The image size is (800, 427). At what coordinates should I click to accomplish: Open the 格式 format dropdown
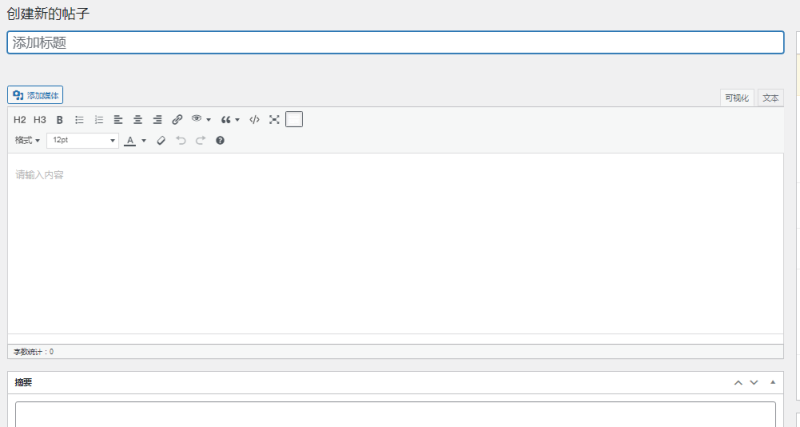tap(27, 140)
